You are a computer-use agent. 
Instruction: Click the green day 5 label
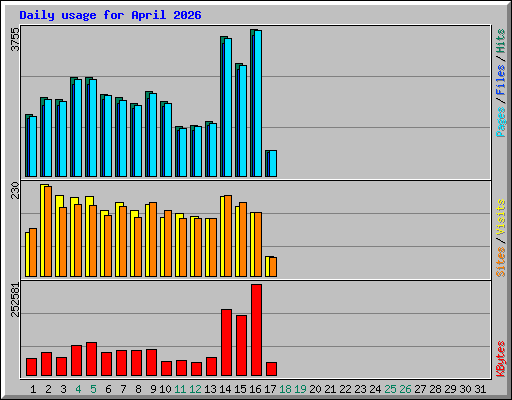[x=93, y=389]
